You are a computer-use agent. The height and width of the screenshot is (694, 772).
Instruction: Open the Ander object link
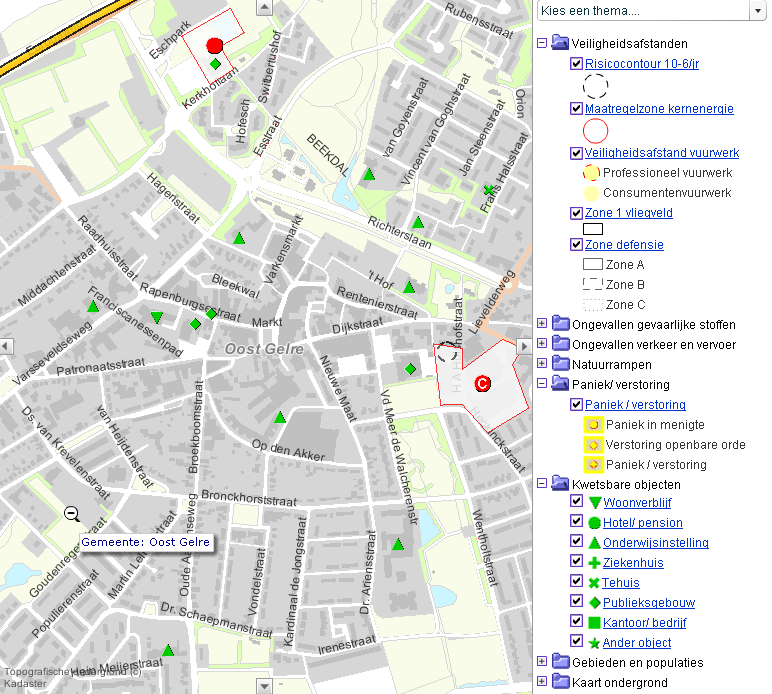click(637, 643)
